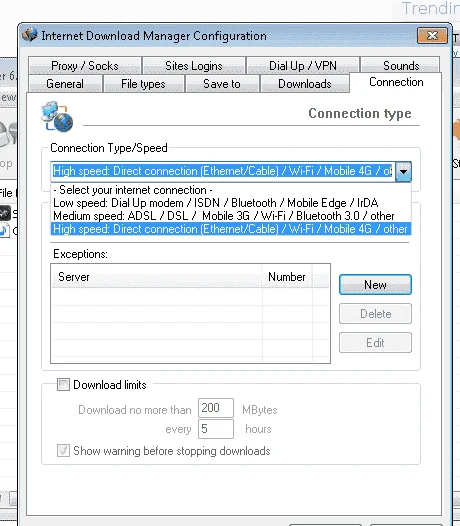Open the File types tab
This screenshot has width=460, height=526.
coord(143,84)
